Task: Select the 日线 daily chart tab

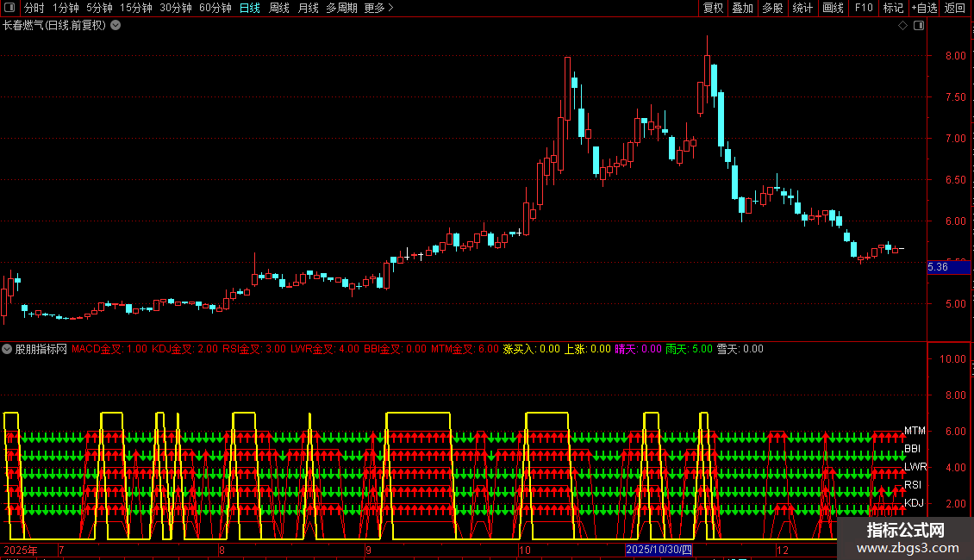Action: coord(250,8)
